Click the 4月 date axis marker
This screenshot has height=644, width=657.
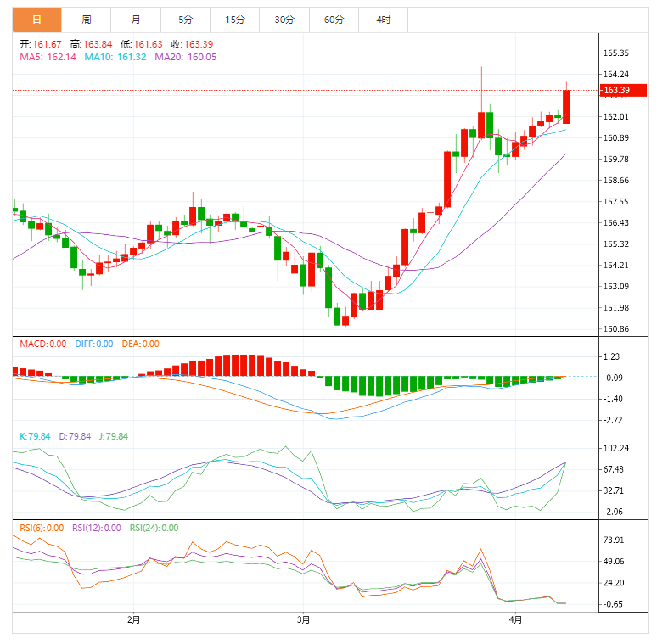coord(515,619)
